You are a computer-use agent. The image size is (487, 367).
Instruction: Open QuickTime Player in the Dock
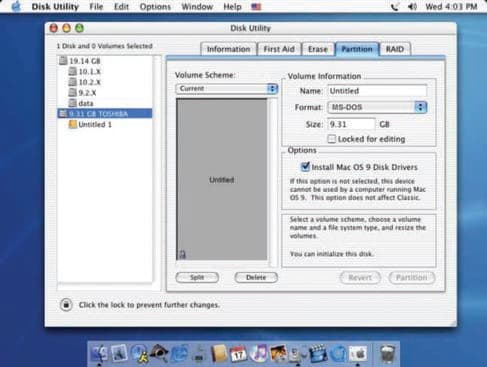338,353
